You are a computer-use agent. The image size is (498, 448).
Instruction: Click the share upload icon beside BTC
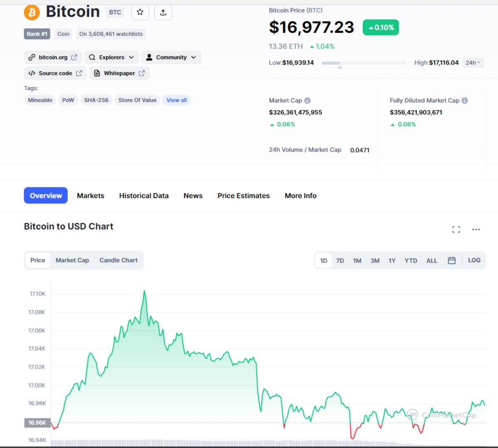163,12
